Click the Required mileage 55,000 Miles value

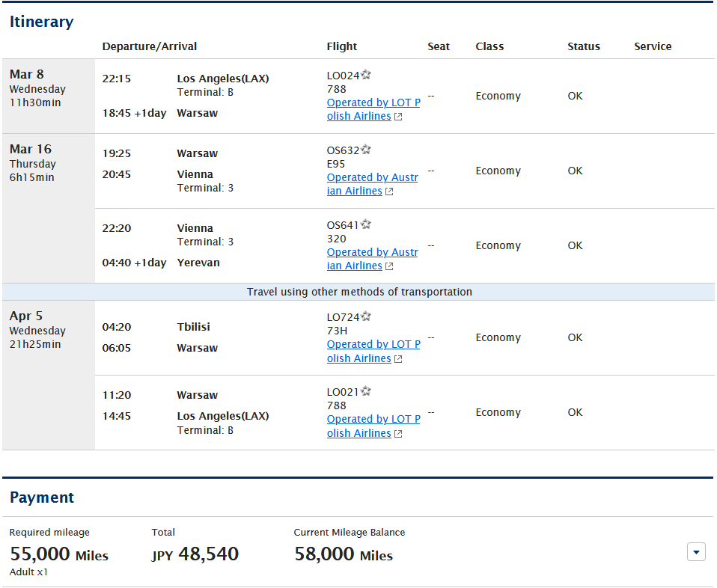[59, 554]
